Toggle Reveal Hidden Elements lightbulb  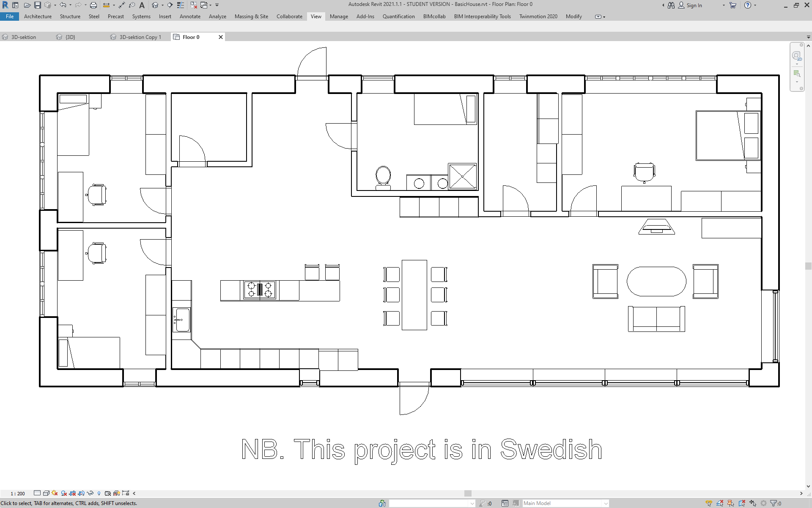point(99,493)
